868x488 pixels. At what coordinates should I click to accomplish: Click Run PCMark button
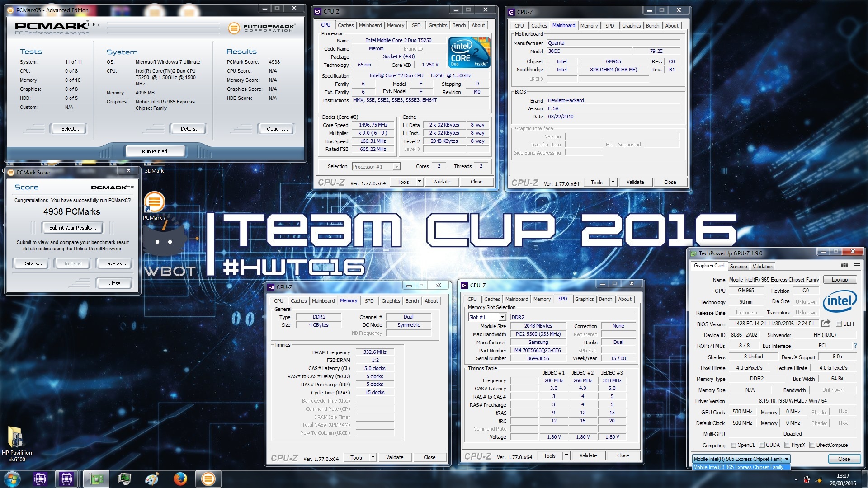pos(155,151)
